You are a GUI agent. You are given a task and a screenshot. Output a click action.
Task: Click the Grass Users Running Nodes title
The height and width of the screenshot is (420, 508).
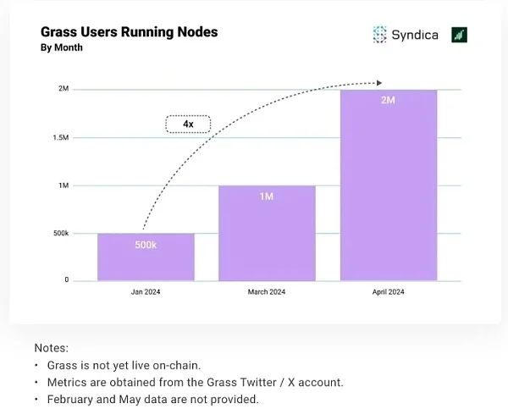pyautogui.click(x=129, y=32)
